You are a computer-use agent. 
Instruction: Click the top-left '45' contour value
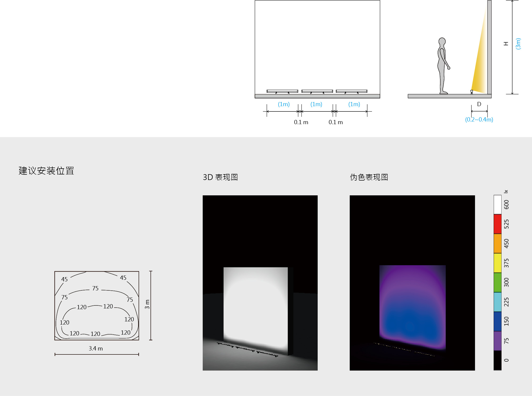[64, 279]
